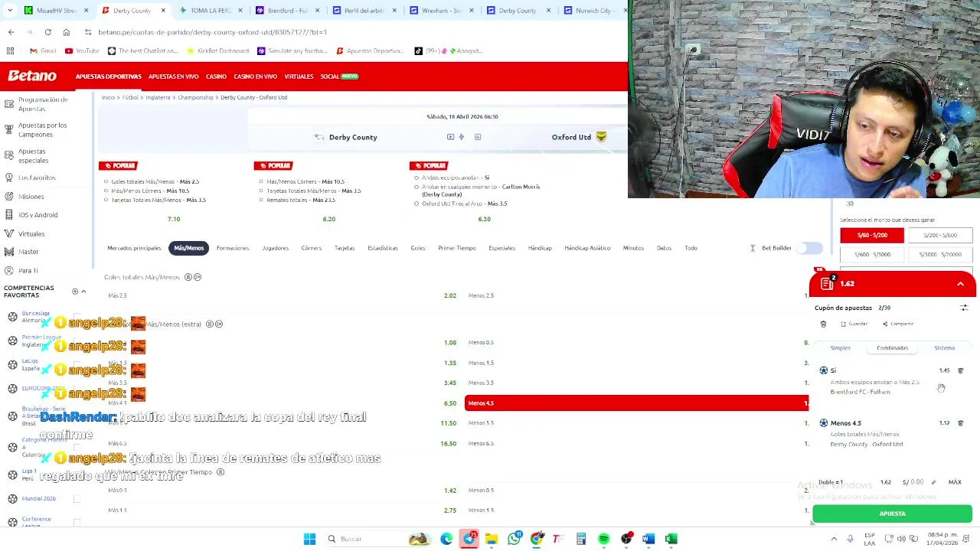
Task: Open the Córners markets tab
Action: [311, 248]
